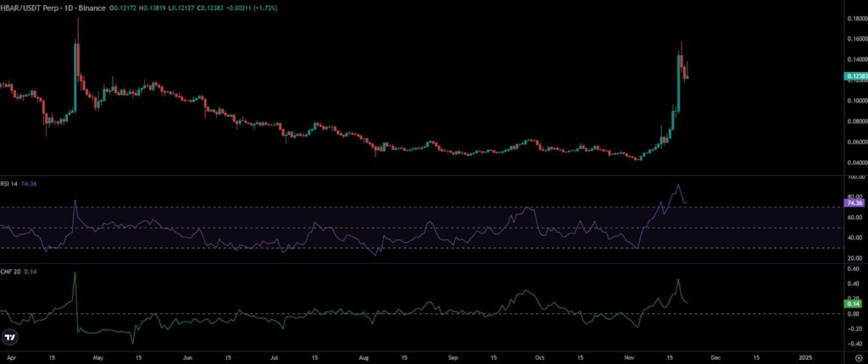Screen dimensions: 868x364
Task: Click the purple 74.36 RSI axis label
Action: (x=854, y=203)
